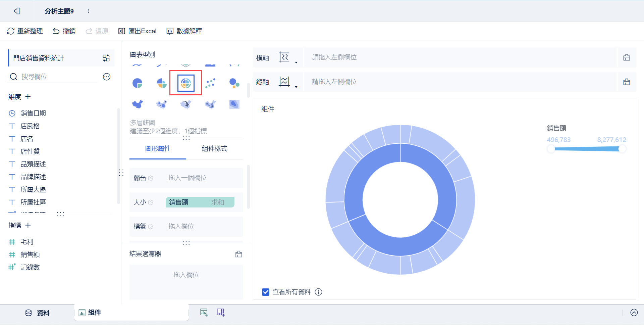Select the rose chart type icon

[x=162, y=83]
